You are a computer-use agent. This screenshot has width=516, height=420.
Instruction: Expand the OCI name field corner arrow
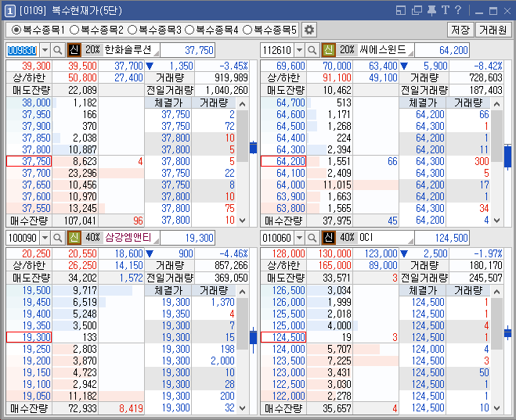click(x=411, y=241)
